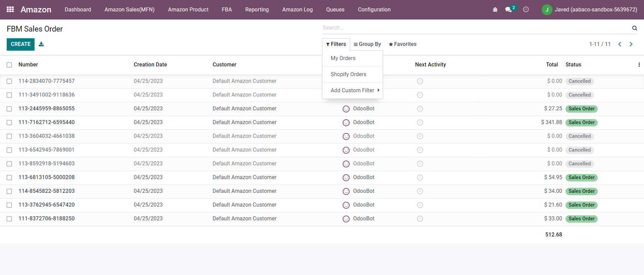Screen dimensions: 644x275
Task: Go to previous page arrow
Action: coord(620,44)
